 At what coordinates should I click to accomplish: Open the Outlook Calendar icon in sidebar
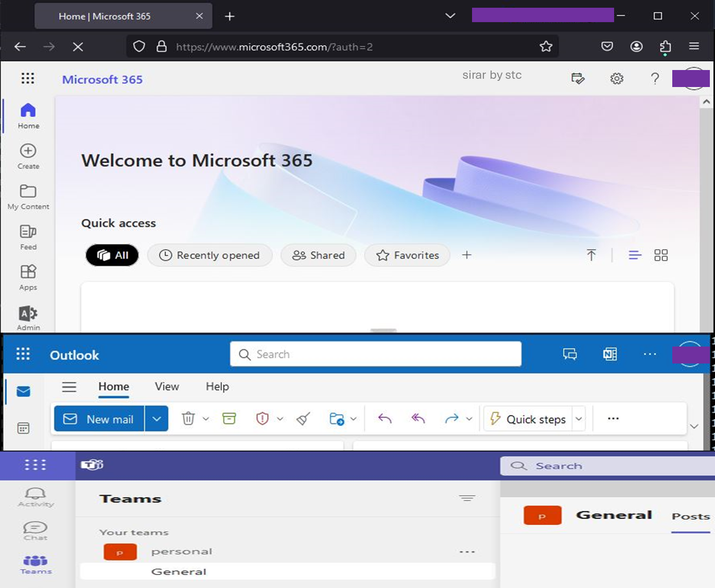tap(24, 428)
